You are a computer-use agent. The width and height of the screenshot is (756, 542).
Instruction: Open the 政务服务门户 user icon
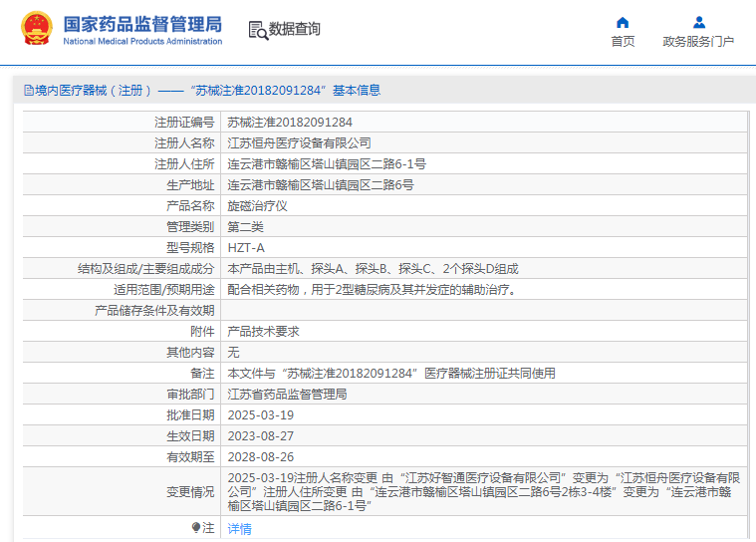coord(698,23)
